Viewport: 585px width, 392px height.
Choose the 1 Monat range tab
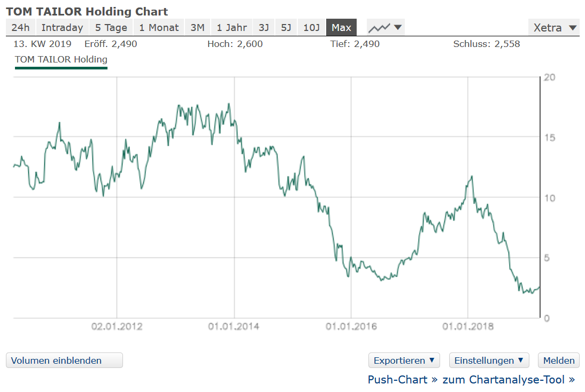[x=159, y=28]
